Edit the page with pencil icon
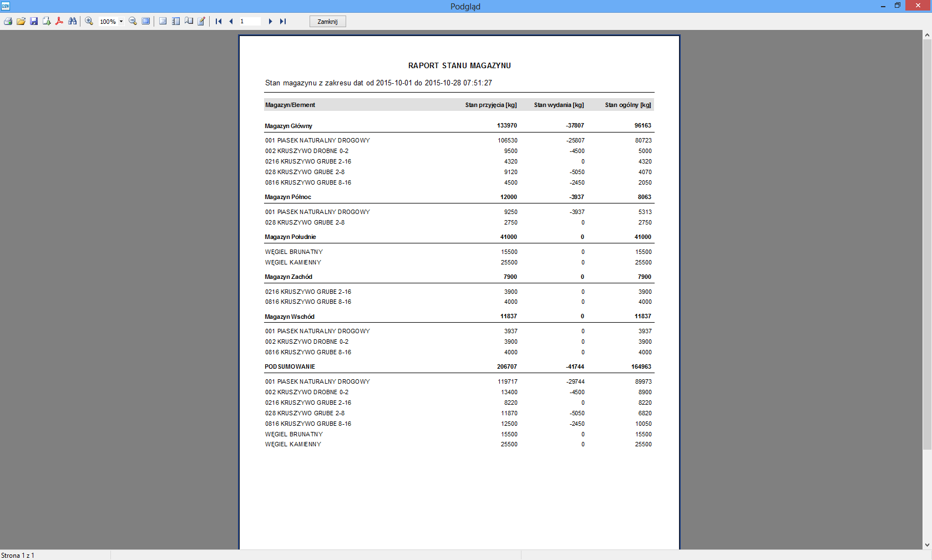The image size is (932, 560). (201, 21)
